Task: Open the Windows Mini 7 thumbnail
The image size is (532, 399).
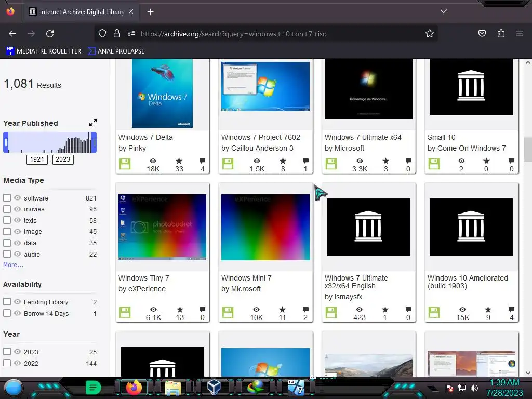Action: (265, 228)
